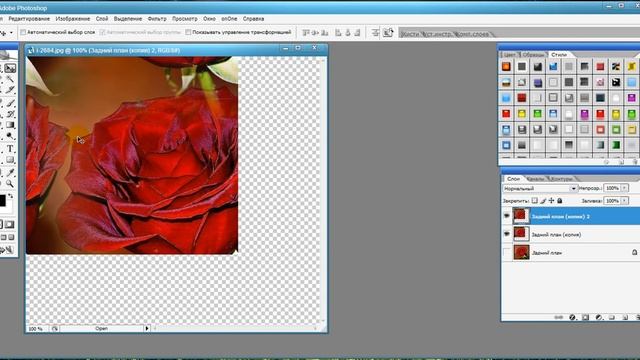Click the align top edges icon
The image size is (640, 360).
point(306,33)
